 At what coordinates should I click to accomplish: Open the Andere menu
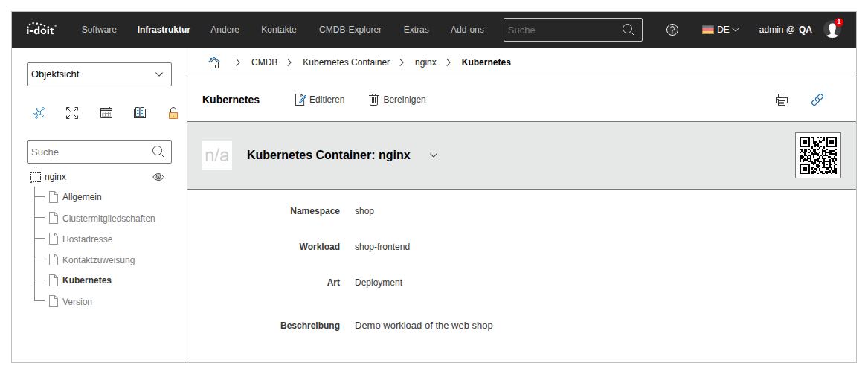point(225,30)
